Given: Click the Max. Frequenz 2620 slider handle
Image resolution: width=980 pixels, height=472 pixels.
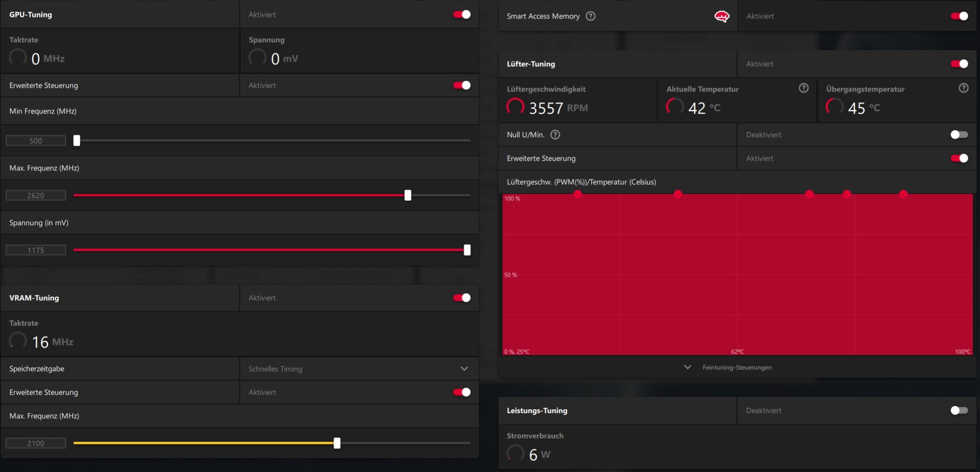Looking at the screenshot, I should (408, 195).
